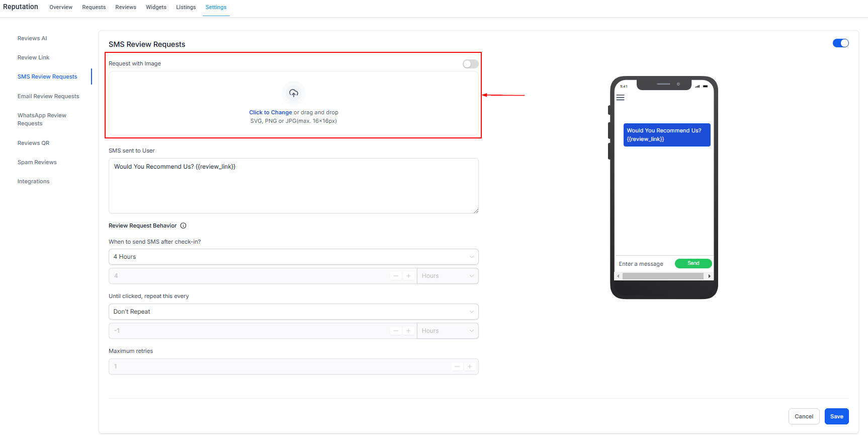The image size is (868, 439).
Task: Click the minus stepper for Maximum retries
Action: pyautogui.click(x=457, y=367)
